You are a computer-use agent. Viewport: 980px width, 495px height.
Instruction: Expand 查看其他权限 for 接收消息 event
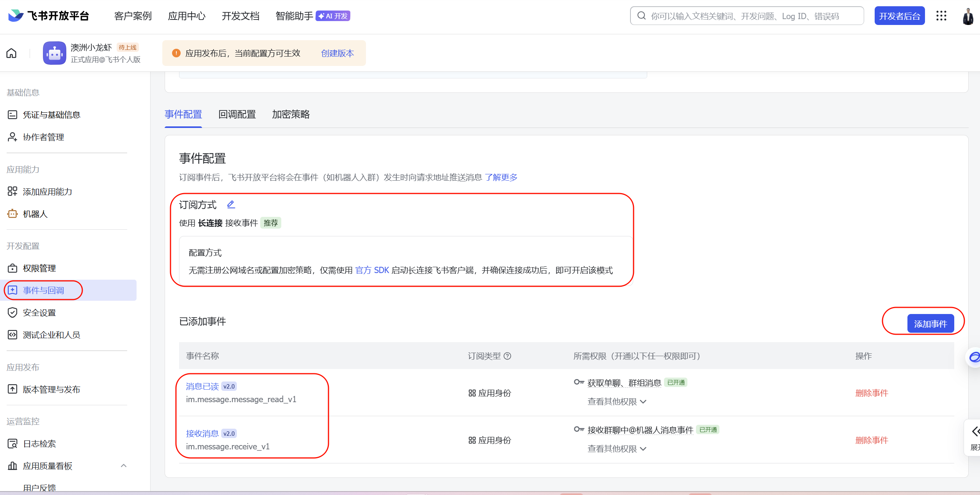617,449
